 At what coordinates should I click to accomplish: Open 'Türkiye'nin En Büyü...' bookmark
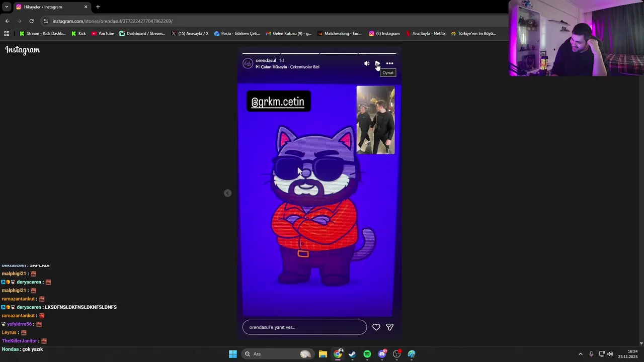coord(473,34)
